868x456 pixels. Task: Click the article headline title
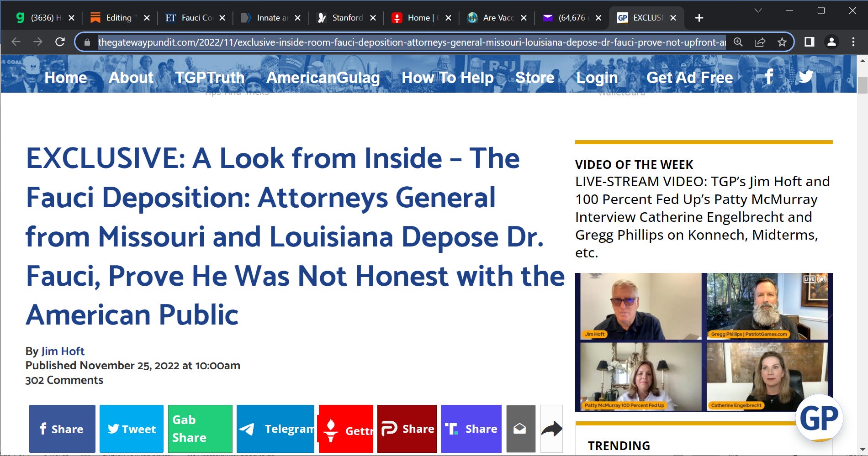pyautogui.click(x=295, y=236)
